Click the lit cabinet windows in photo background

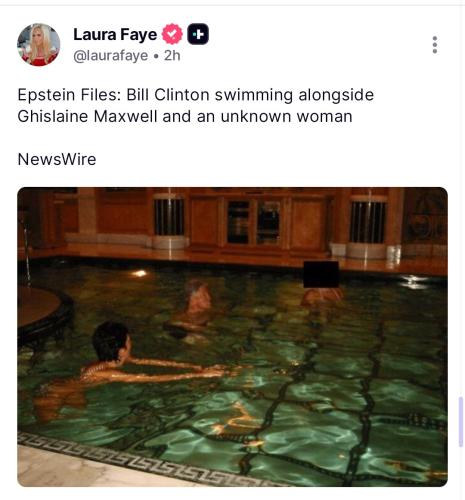pyautogui.click(x=253, y=222)
